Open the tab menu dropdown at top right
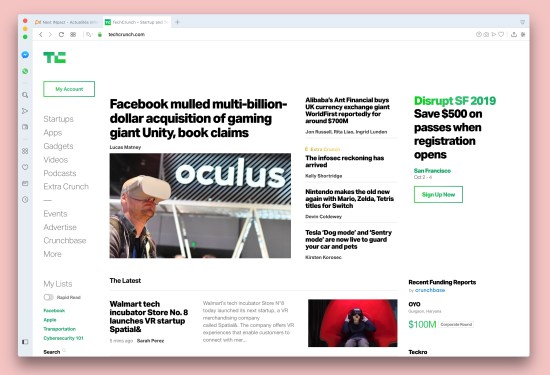 coord(522,22)
